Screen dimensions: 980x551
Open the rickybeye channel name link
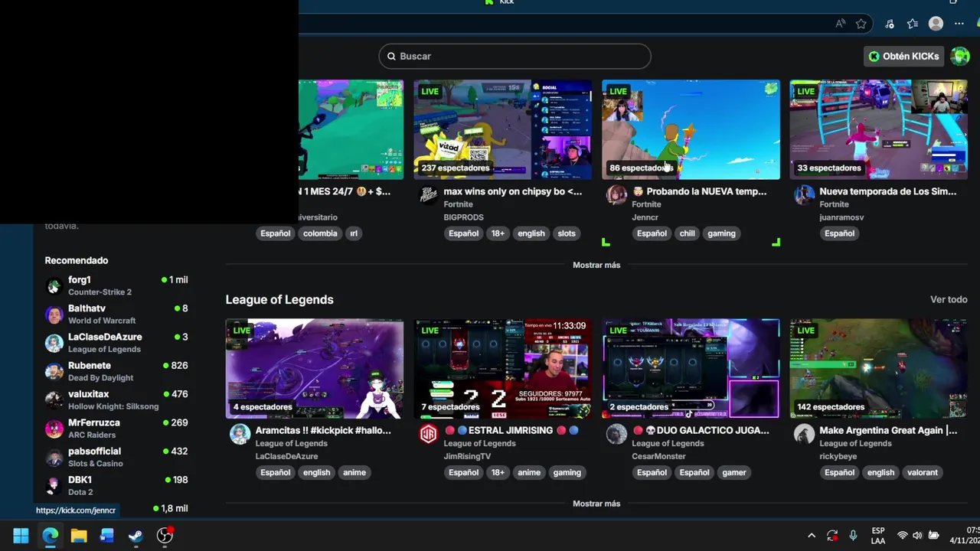coord(838,456)
